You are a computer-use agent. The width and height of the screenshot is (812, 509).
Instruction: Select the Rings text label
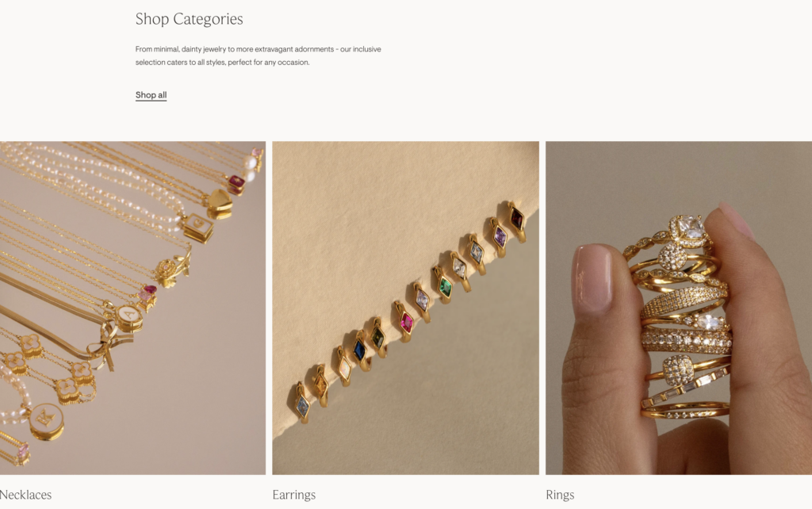tap(560, 495)
